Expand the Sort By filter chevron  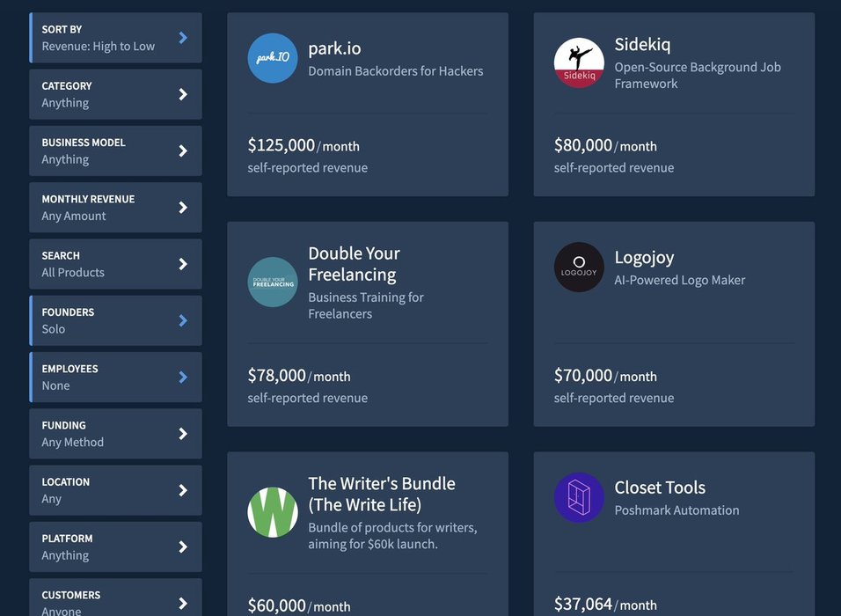(x=183, y=38)
